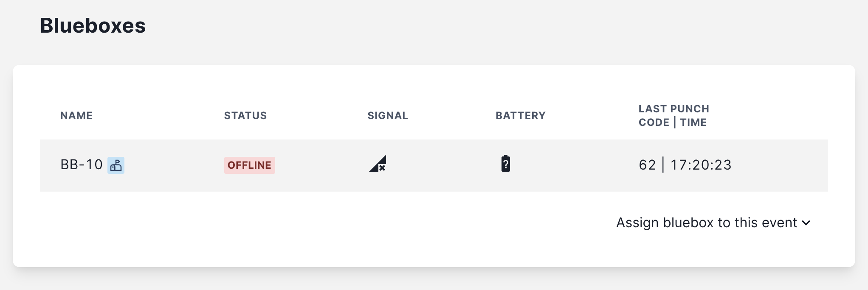The width and height of the screenshot is (868, 290).
Task: Click the no-signal icon for BB-10
Action: pyautogui.click(x=378, y=164)
